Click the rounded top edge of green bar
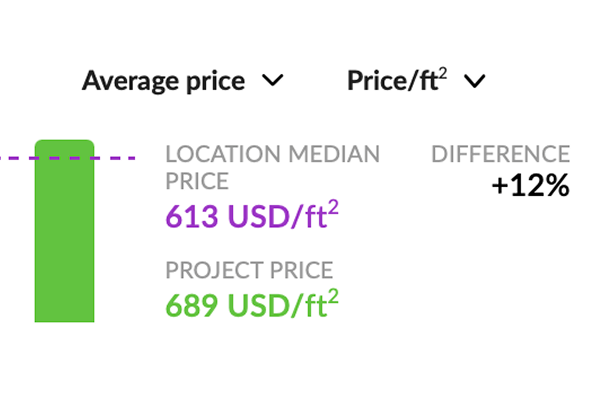 pos(65,141)
